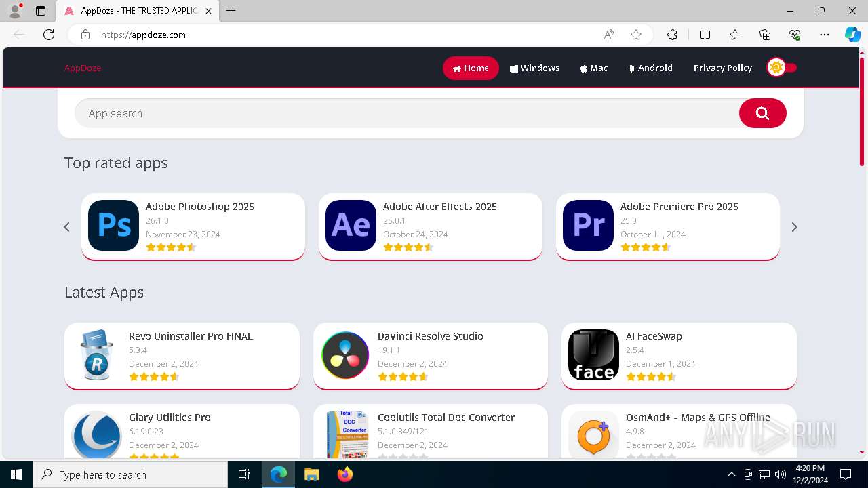Open the Copilot sidebar icon
The height and width of the screenshot is (488, 868).
[852, 35]
